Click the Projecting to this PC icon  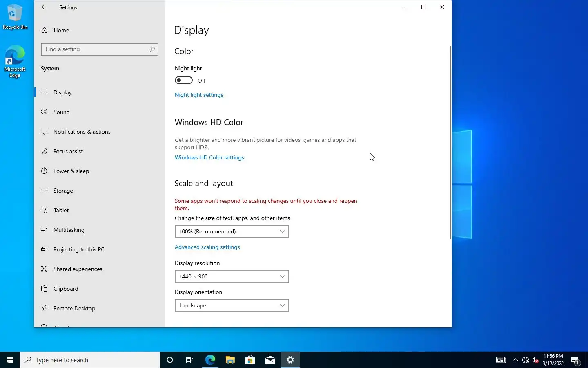pos(44,249)
